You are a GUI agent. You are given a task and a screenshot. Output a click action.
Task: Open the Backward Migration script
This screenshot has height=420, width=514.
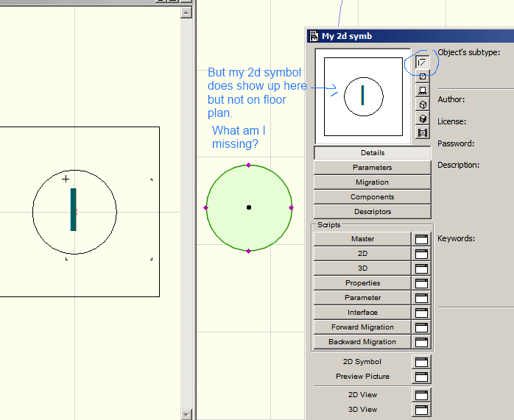tap(362, 342)
